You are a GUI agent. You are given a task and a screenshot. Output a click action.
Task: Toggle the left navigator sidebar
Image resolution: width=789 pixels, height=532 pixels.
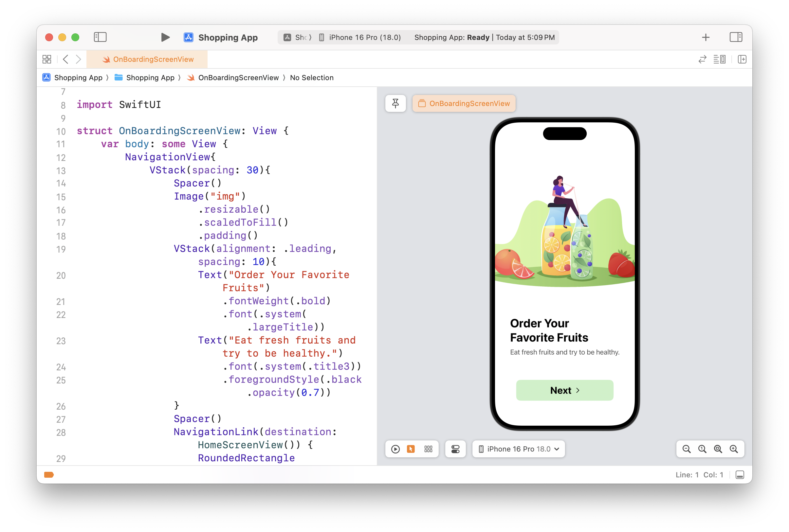100,37
